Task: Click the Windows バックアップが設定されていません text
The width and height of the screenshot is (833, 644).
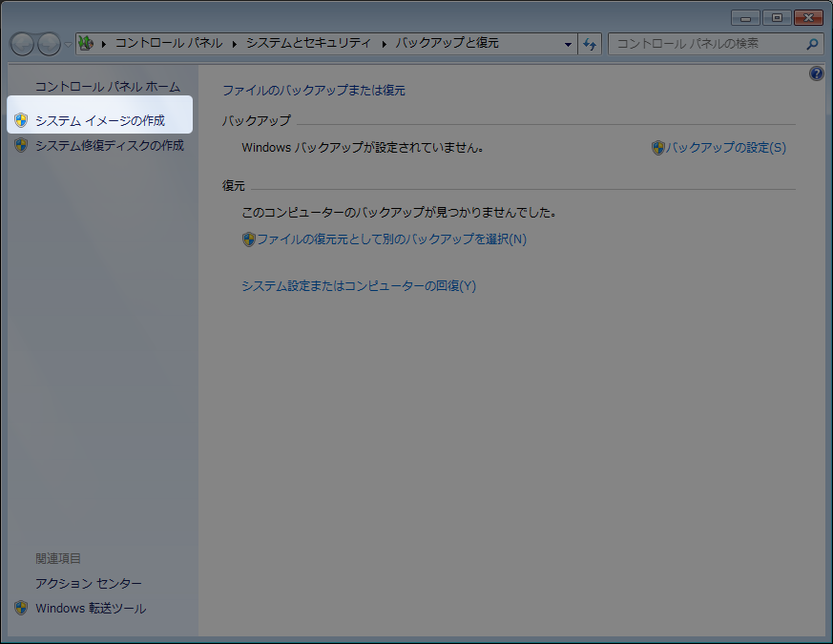Action: click(363, 148)
